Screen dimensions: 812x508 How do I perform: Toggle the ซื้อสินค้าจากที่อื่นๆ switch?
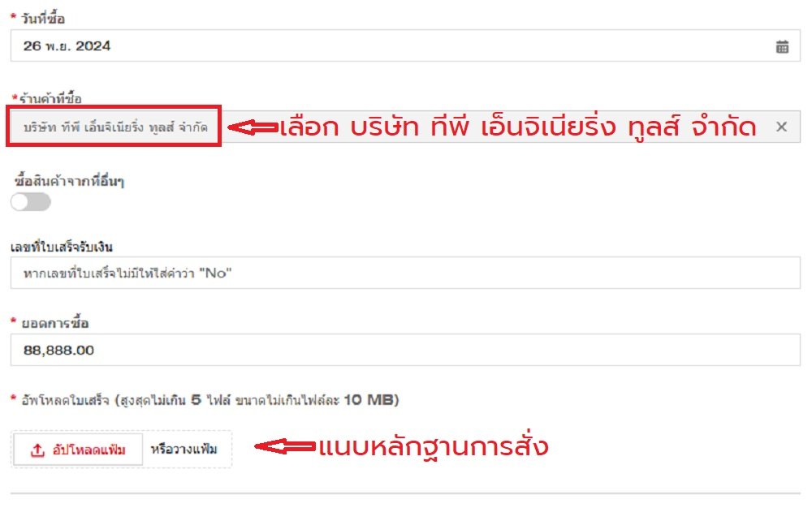coord(31,202)
